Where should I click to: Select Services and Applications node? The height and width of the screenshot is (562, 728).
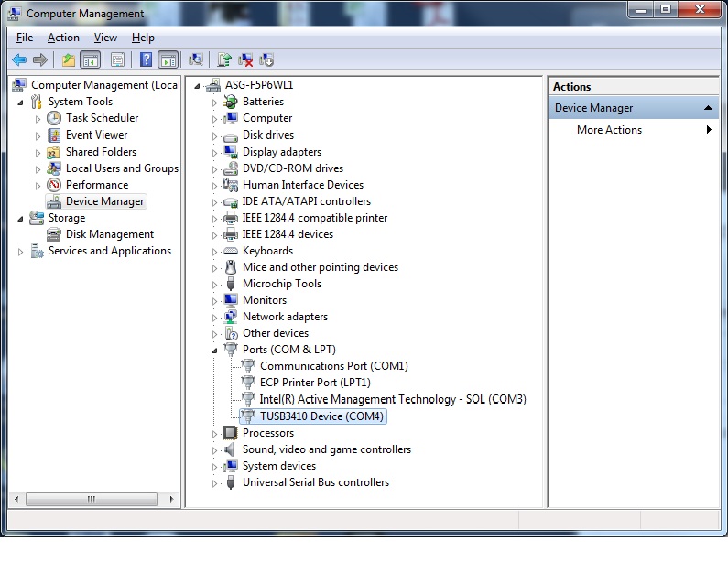point(110,251)
